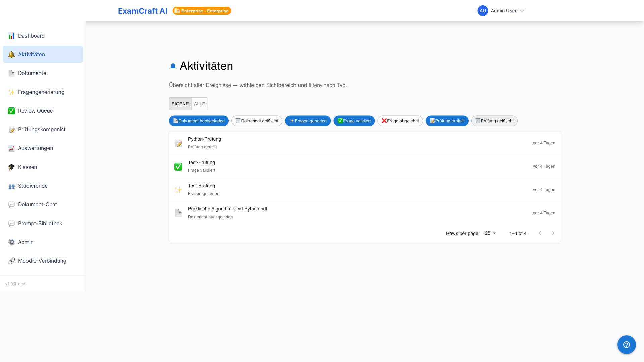This screenshot has height=362, width=644.
Task: Go to previous page of activities
Action: click(x=540, y=233)
